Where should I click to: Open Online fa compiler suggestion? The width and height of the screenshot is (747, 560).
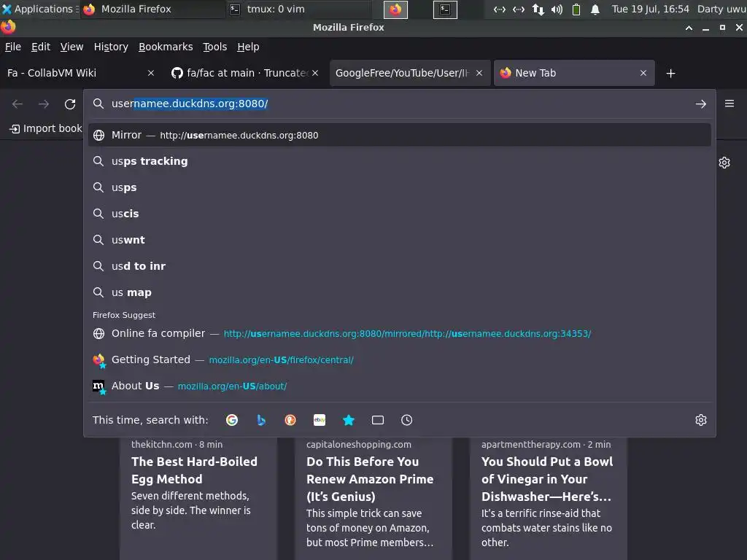click(399, 333)
